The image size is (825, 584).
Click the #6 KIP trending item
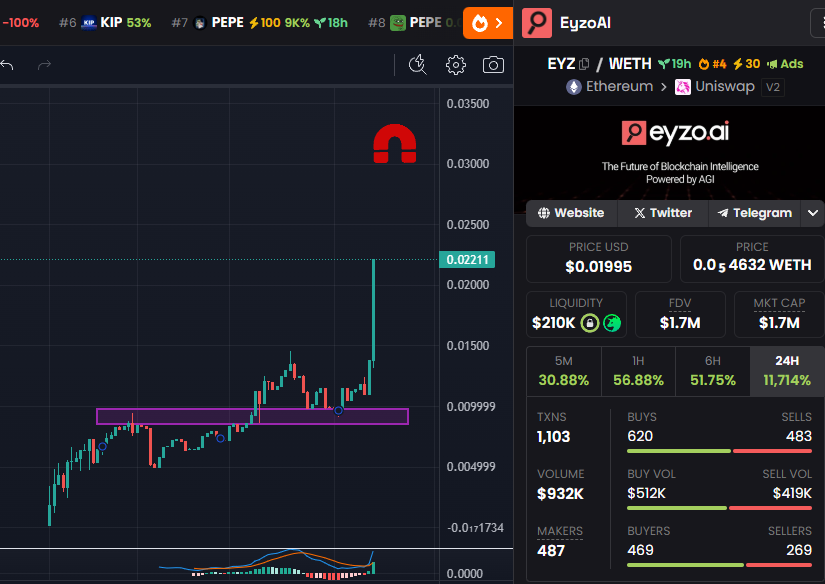[105, 23]
